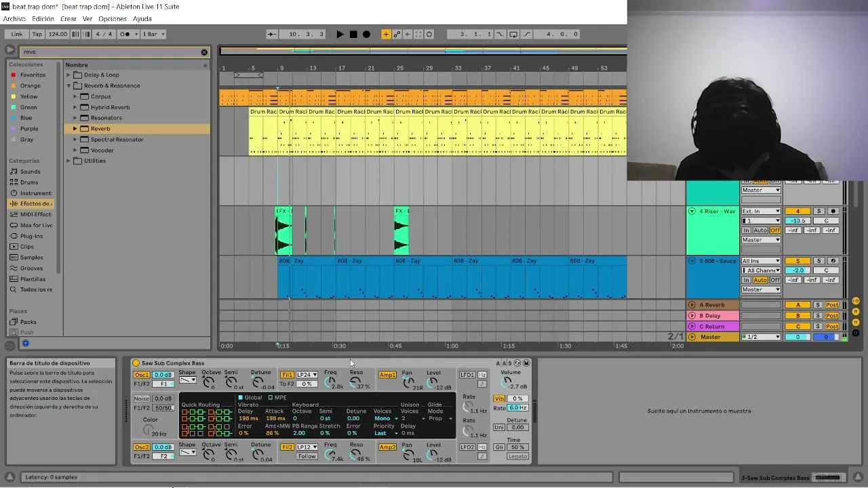Image resolution: width=868 pixels, height=488 pixels.
Task: Toggle Saw Sub Complex Bass device activator
Action: click(x=136, y=363)
